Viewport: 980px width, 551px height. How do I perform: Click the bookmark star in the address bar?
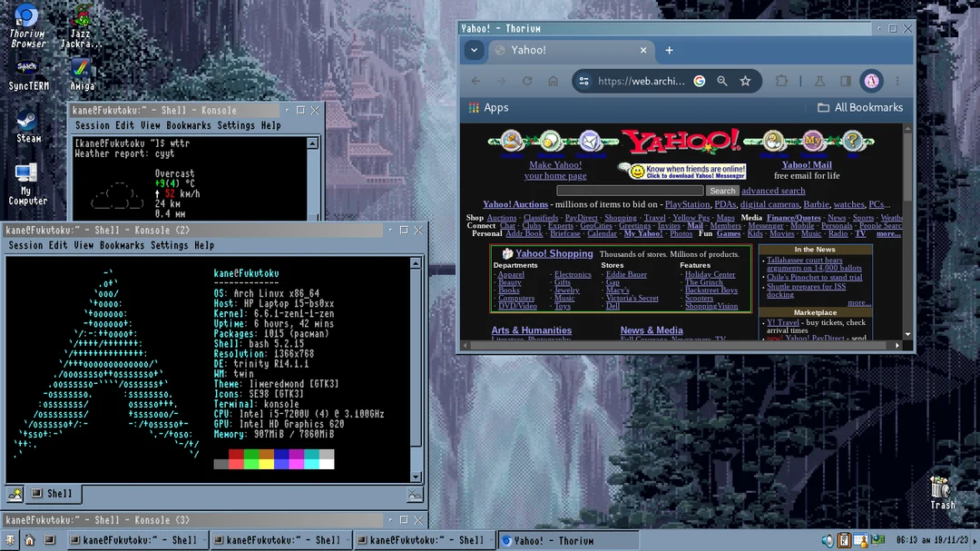tap(745, 81)
